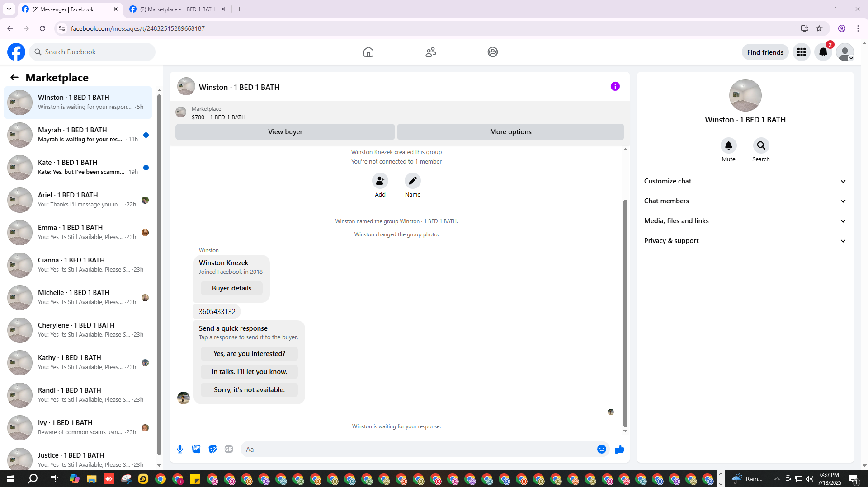Open the listing thumbnail in Marketplace banner

181,112
